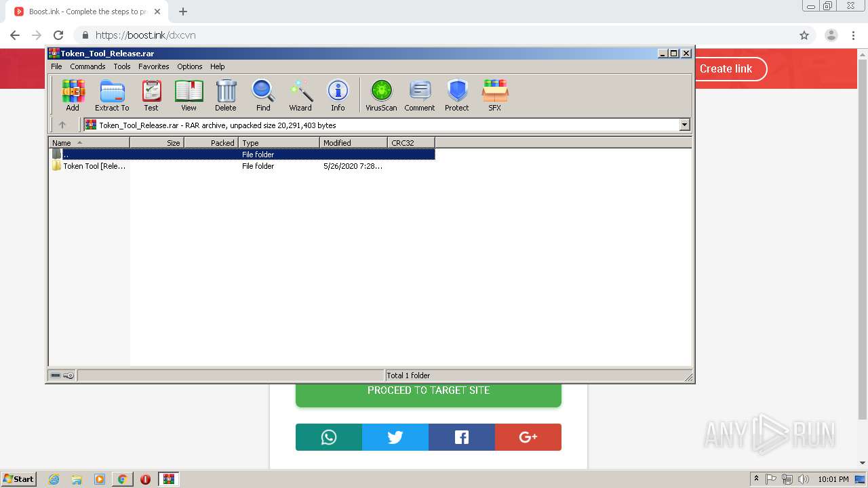Expand the archive path dropdown
868x488 pixels.
point(684,125)
